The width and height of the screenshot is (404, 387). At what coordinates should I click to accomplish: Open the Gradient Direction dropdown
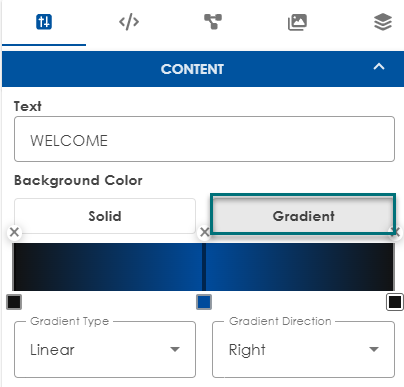[x=303, y=349]
